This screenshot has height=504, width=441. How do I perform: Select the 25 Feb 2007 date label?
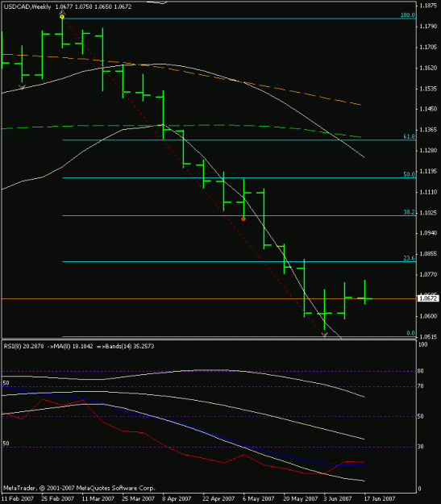(x=57, y=498)
